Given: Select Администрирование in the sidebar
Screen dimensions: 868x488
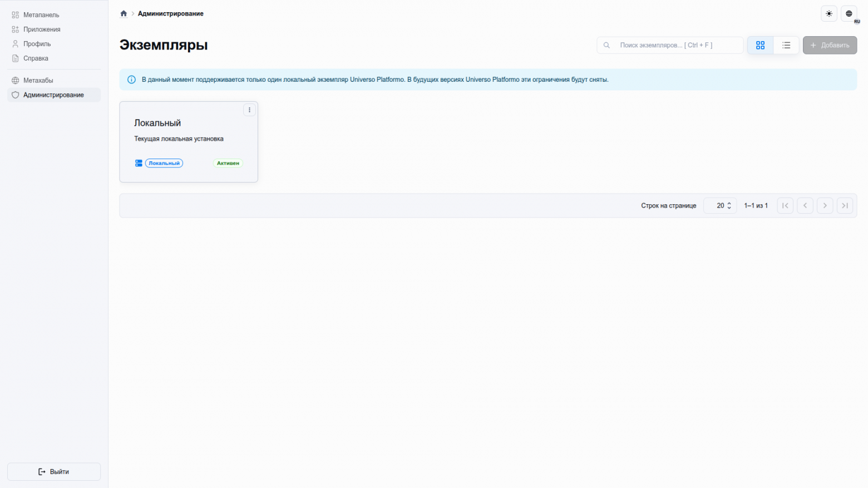Looking at the screenshot, I should (54, 95).
